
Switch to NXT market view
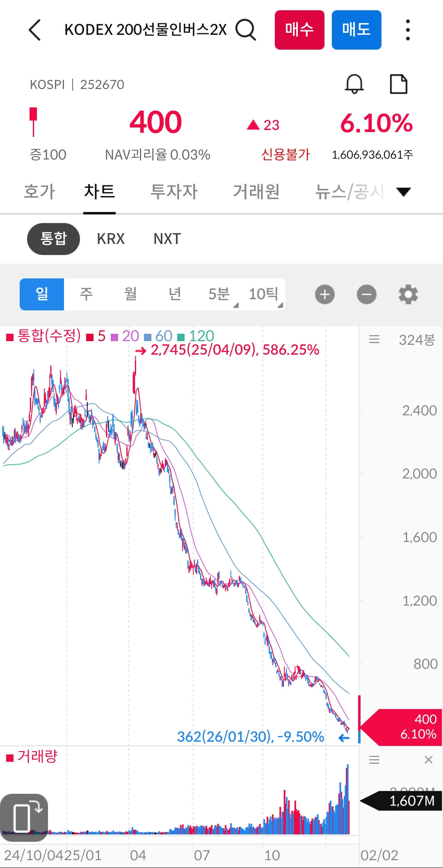point(167,239)
